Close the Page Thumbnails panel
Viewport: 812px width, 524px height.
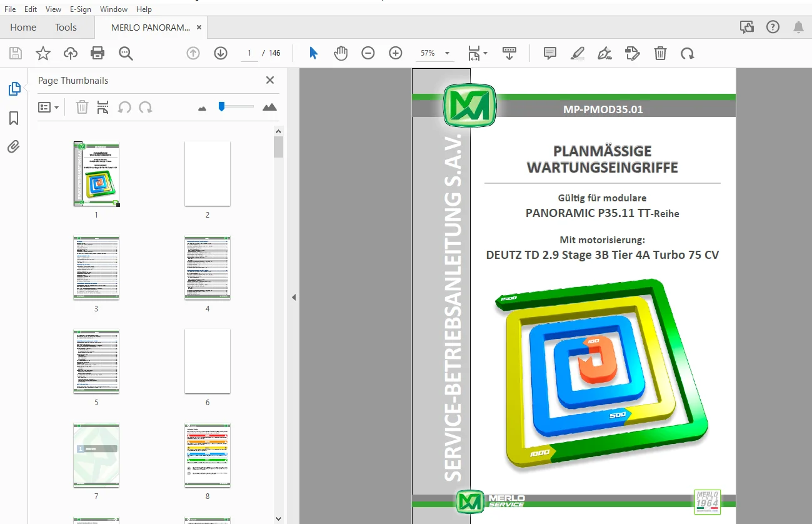click(x=270, y=80)
